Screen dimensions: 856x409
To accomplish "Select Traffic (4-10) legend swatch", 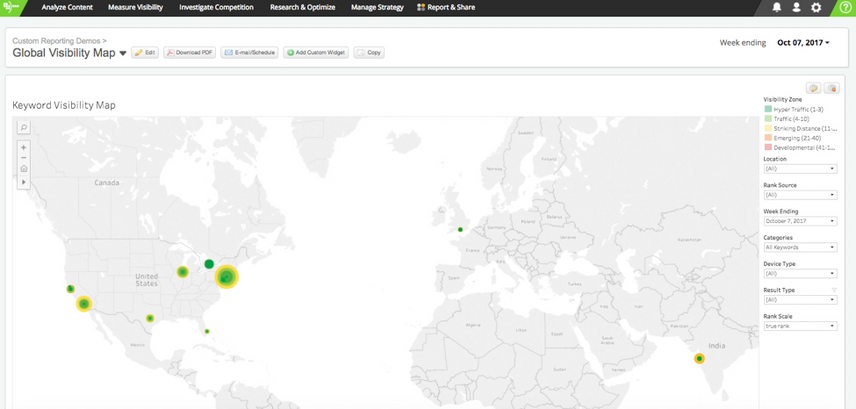I will 768,118.
